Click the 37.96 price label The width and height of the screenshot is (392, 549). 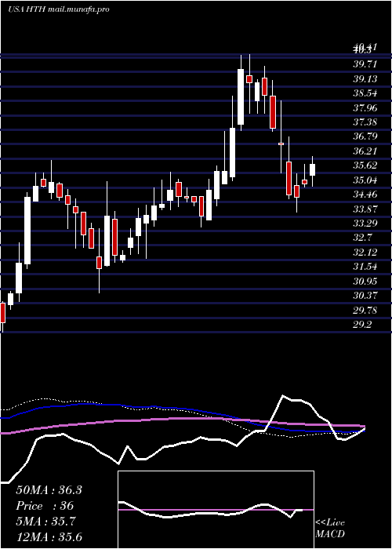pyautogui.click(x=365, y=108)
